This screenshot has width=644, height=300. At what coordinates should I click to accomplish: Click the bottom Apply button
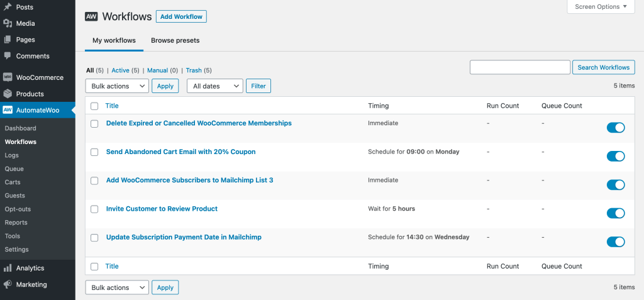point(165,287)
